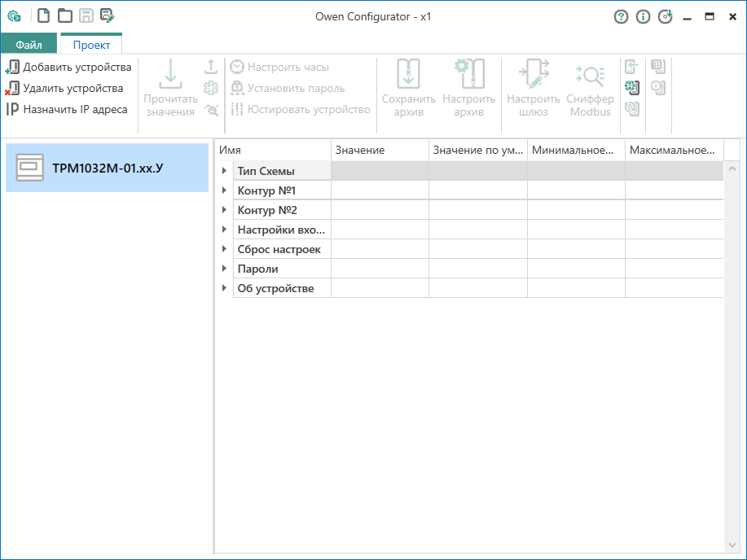Expand the Контур №1 group
This screenshot has width=747, height=560.
tap(224, 190)
